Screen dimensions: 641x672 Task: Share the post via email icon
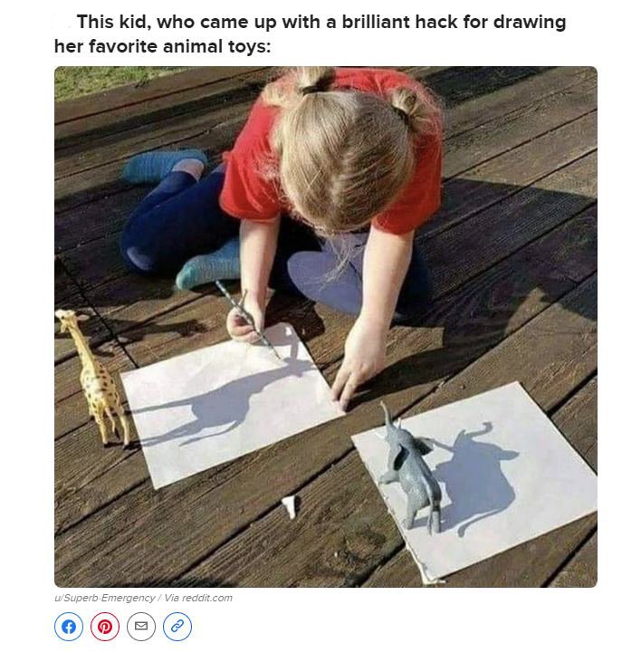[141, 627]
